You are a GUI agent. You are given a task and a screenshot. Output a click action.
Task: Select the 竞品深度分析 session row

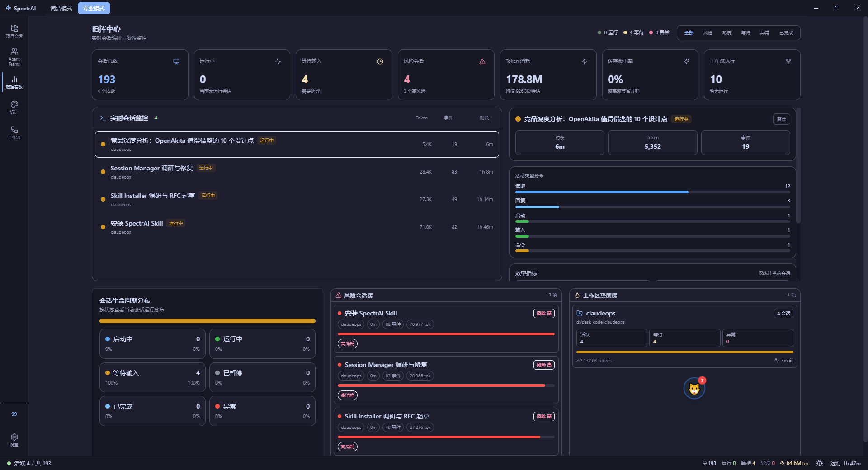[x=297, y=144]
